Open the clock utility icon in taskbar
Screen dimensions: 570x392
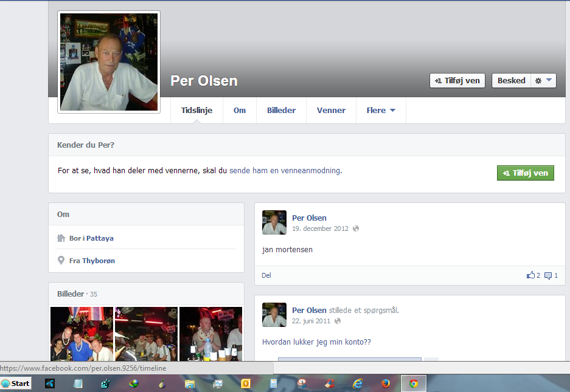[302, 383]
